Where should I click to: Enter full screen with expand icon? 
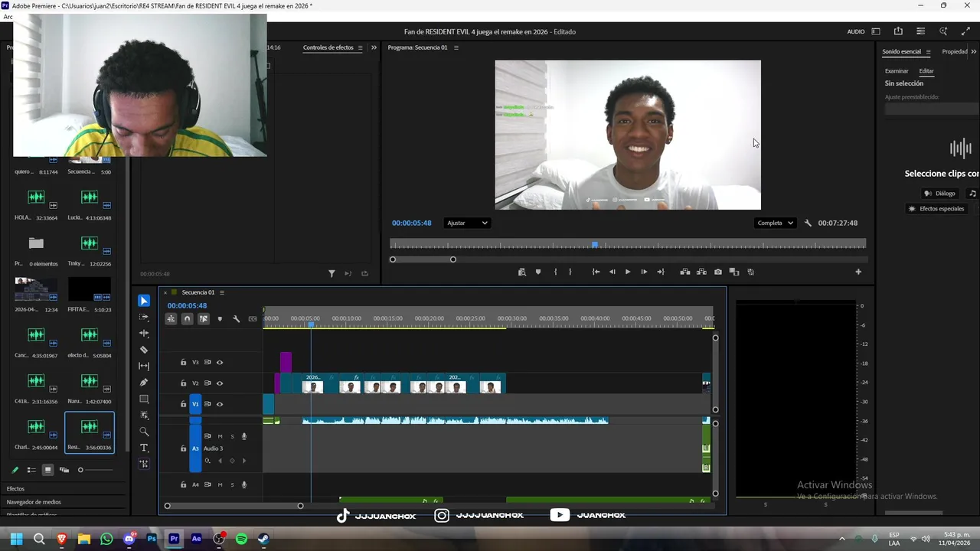965,31
